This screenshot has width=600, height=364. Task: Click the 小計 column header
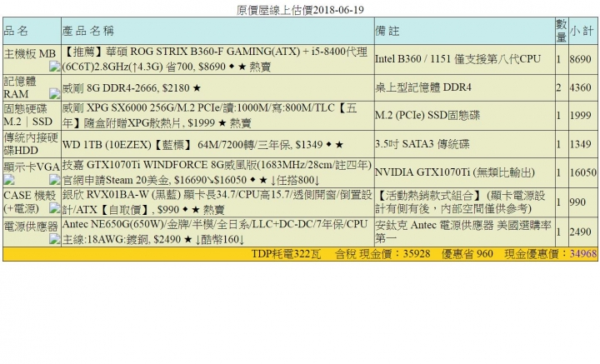tap(583, 31)
